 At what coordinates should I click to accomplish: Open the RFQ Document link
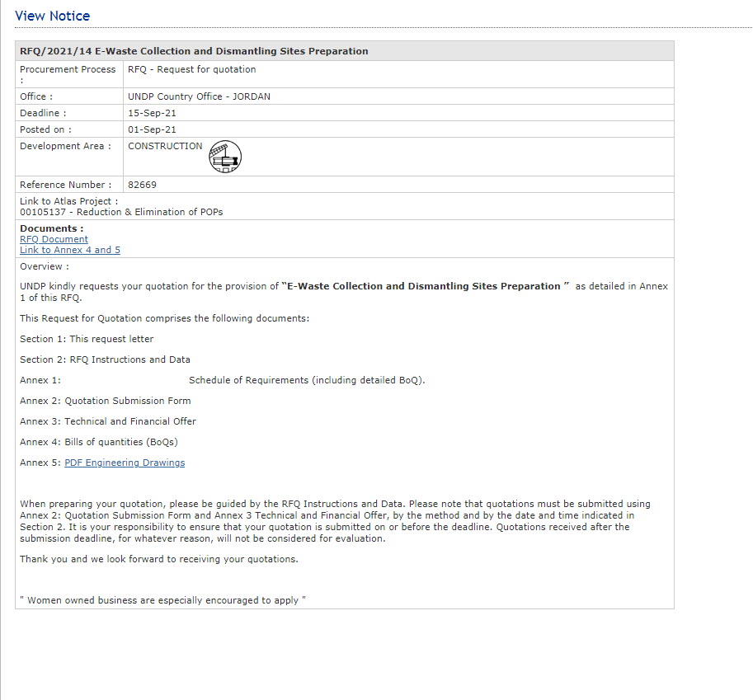(54, 239)
